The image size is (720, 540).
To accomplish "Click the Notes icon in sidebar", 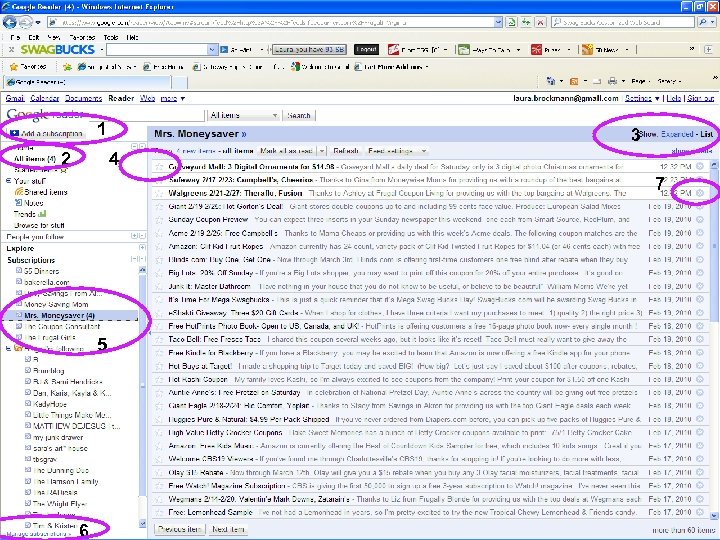I will click(19, 202).
